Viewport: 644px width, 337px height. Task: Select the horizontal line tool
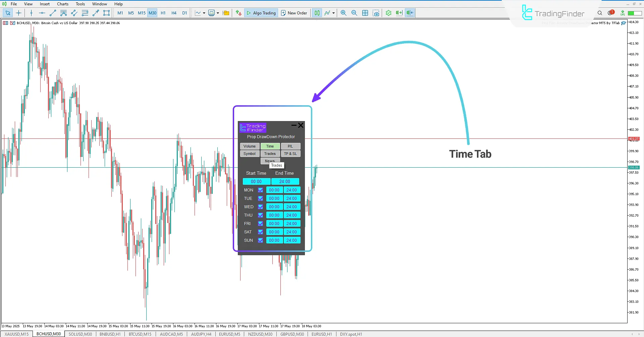coord(42,13)
